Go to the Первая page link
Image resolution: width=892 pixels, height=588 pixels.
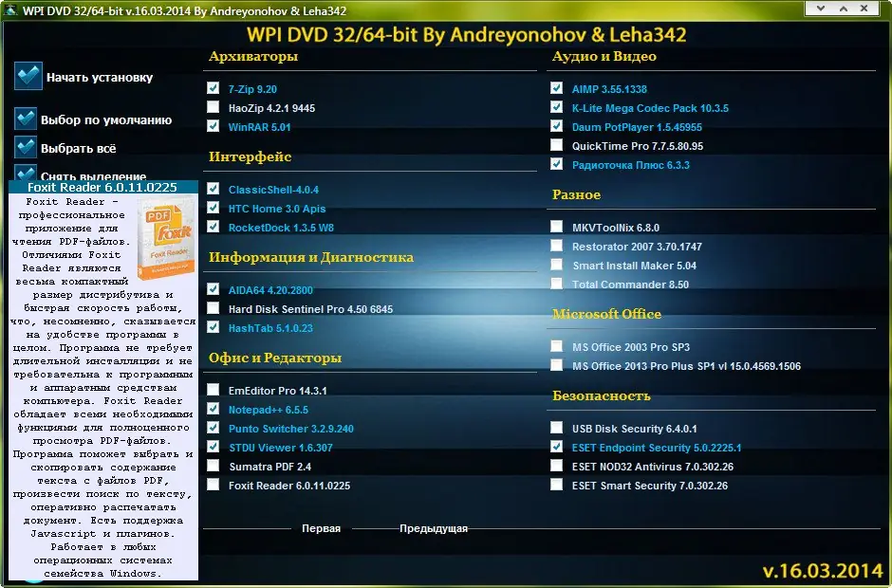click(321, 528)
